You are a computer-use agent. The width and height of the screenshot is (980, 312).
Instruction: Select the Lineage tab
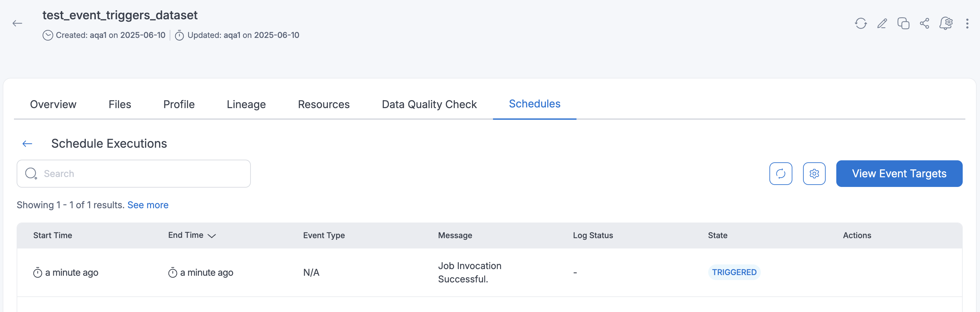(246, 104)
